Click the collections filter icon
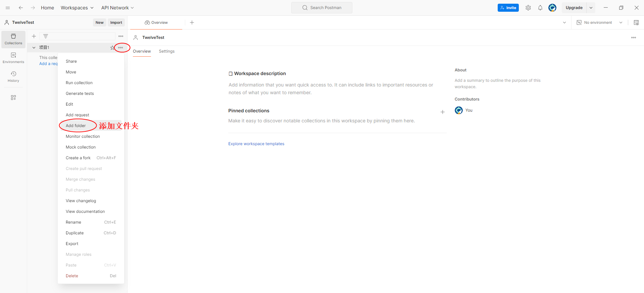This screenshot has height=293, width=644. pyautogui.click(x=46, y=36)
